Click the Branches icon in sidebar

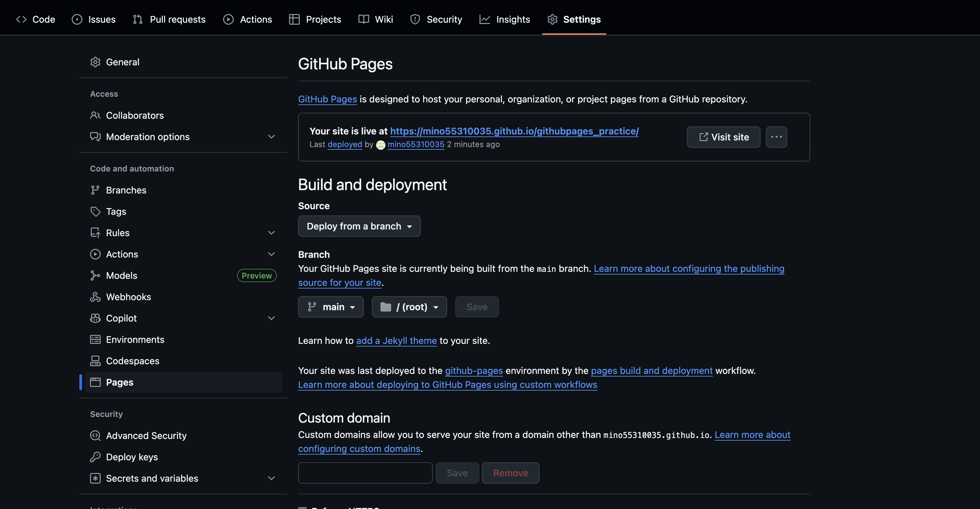(x=95, y=190)
